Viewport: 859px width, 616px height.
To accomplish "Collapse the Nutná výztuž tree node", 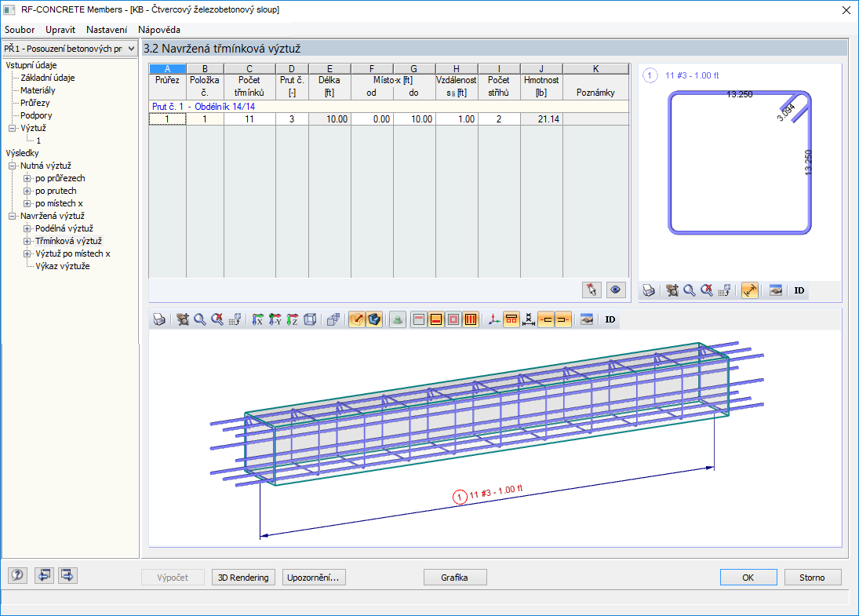I will tap(12, 166).
